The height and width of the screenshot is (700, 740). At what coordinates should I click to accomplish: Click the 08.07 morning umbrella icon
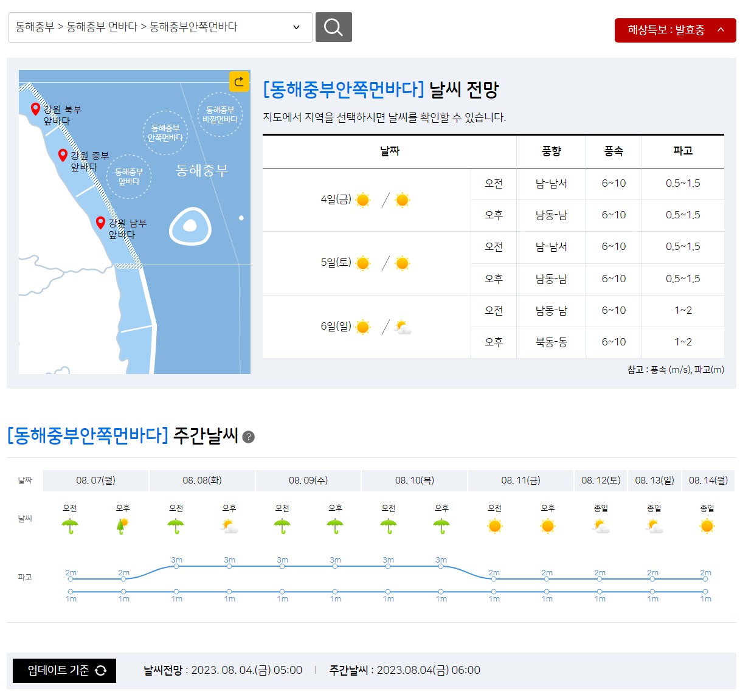(x=70, y=526)
